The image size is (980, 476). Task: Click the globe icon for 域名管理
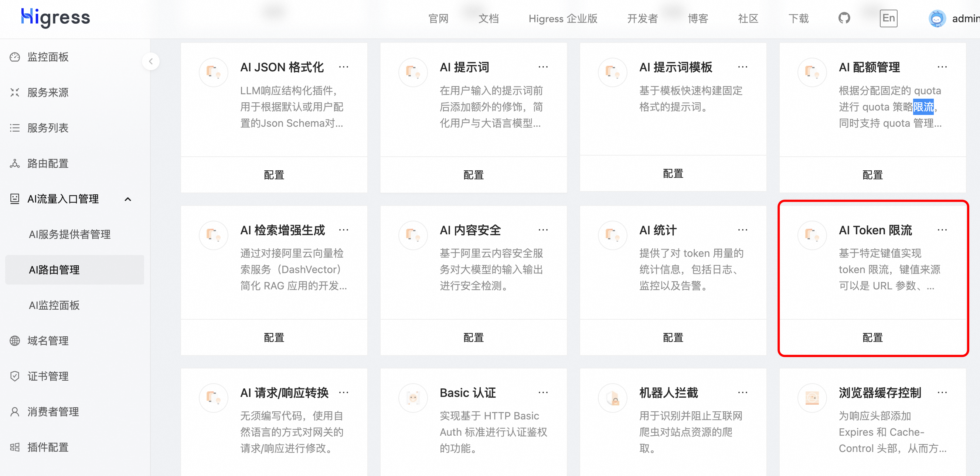click(14, 340)
